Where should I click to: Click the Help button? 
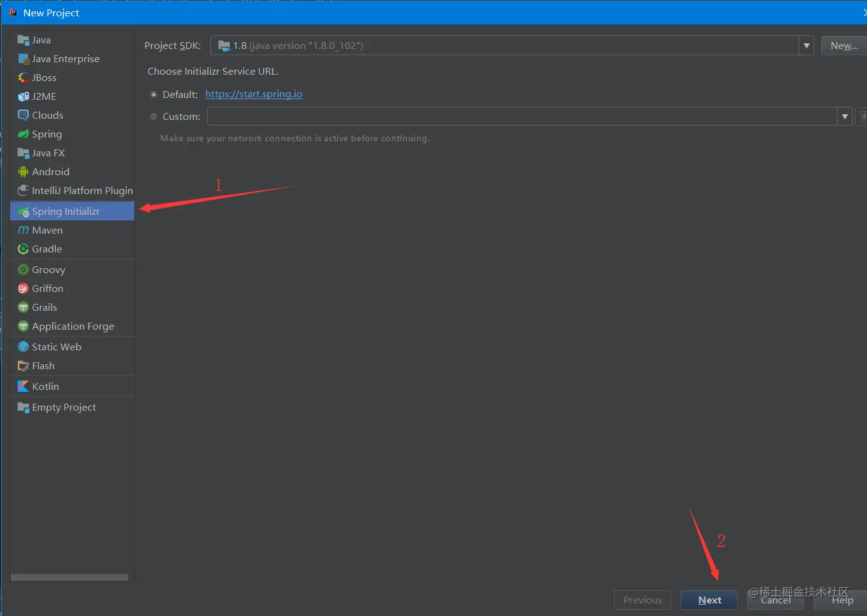(841, 600)
